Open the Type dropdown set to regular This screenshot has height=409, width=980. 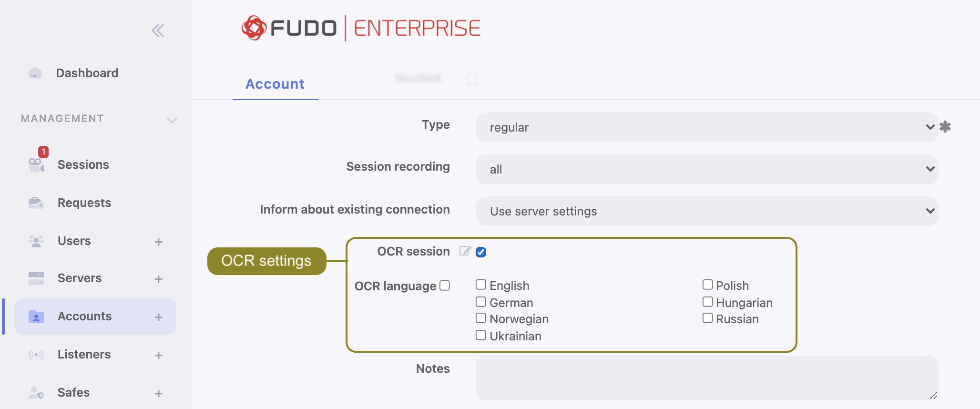pyautogui.click(x=707, y=127)
